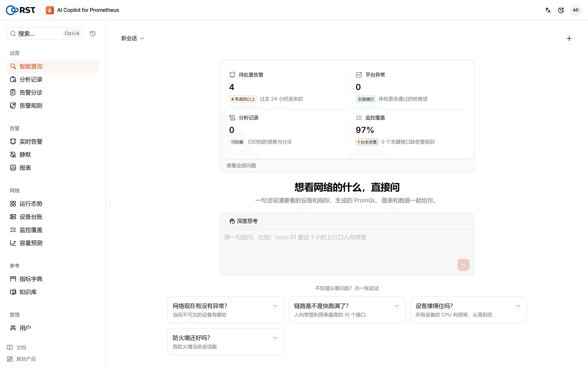Expand 网络现在有没有异常 suggestion chevron
The height and width of the screenshot is (368, 588).
pos(275,306)
